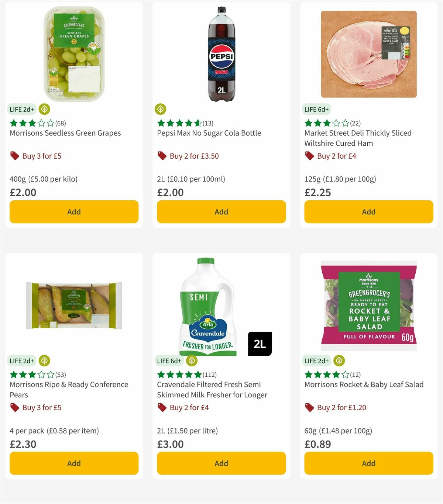Add Pepsi Max No Sugar Cola Bottle to basket
Screen dimensions: 443x504
pos(221,212)
